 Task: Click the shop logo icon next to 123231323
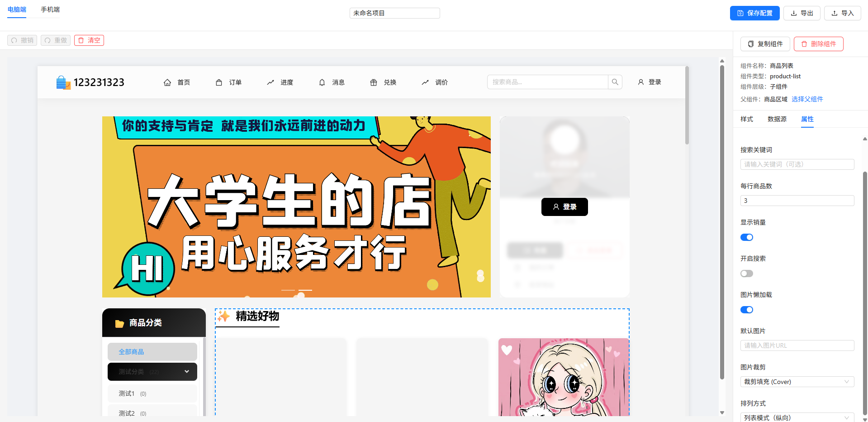[63, 82]
